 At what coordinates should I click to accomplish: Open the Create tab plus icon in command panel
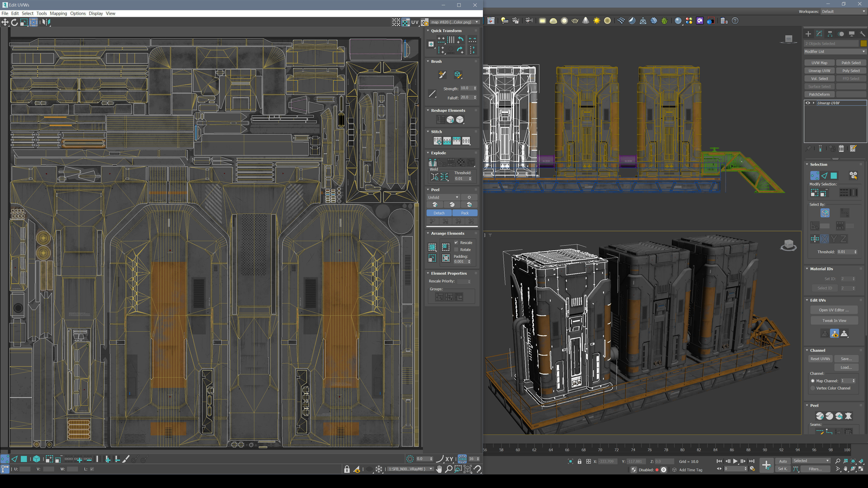(808, 34)
